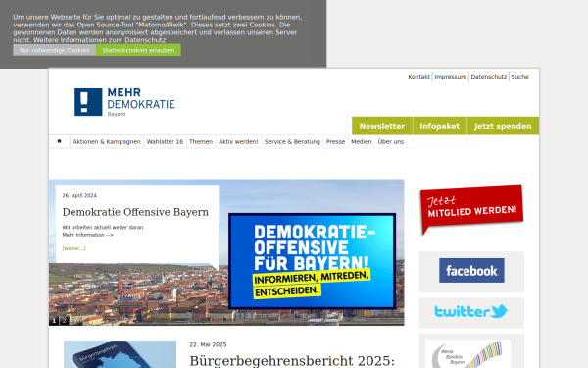Viewport: 588px width, 368px height.
Task: Open Aktionen & Kampagnen menu
Action: point(107,142)
